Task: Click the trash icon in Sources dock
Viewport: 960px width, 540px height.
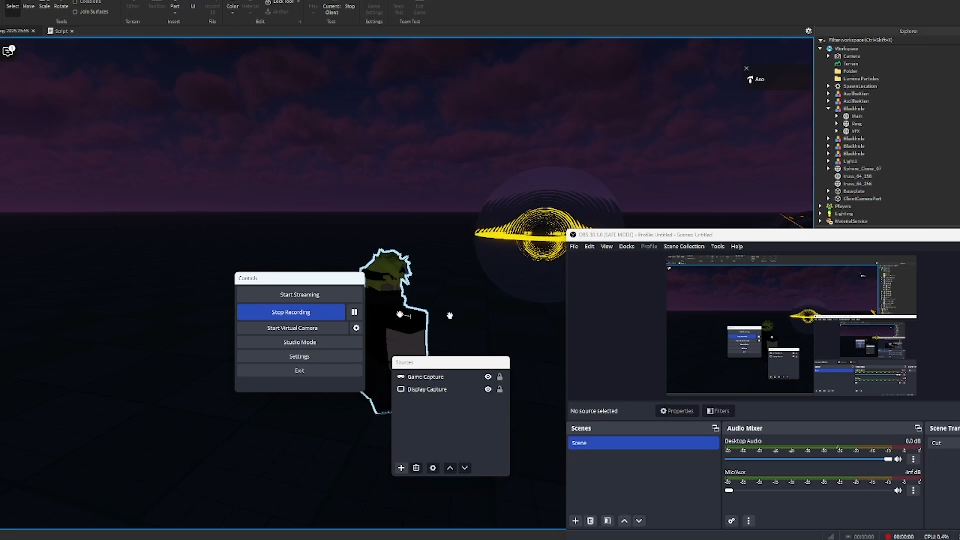Action: 417,468
